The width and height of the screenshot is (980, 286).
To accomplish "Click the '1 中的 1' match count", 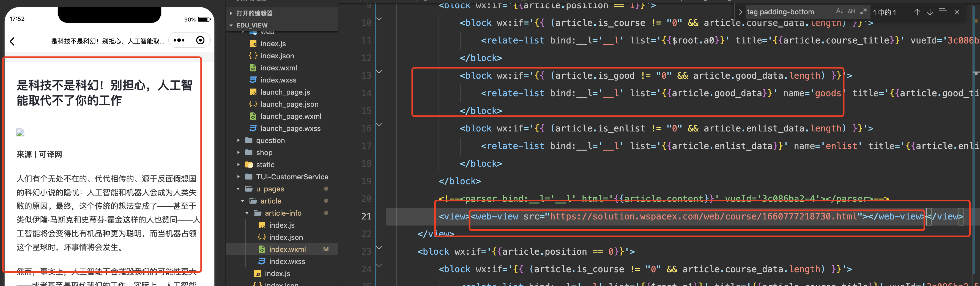I will pyautogui.click(x=885, y=13).
